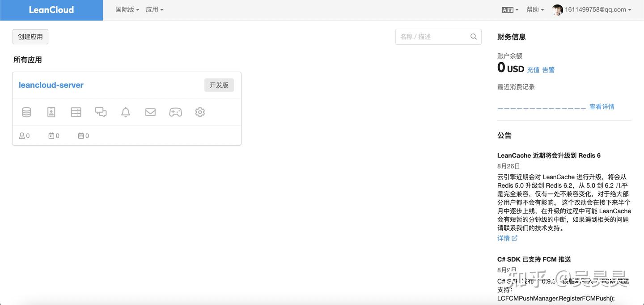Open app settings via the gear icon
The height and width of the screenshot is (305, 644).
tap(200, 112)
